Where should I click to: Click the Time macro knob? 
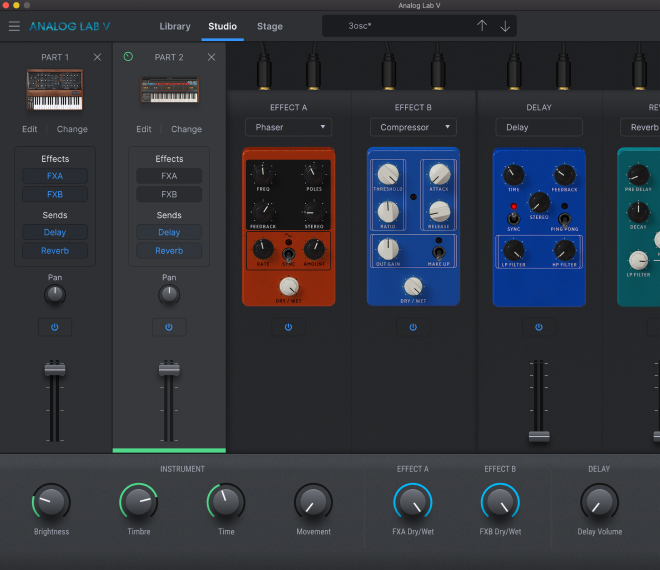(226, 502)
